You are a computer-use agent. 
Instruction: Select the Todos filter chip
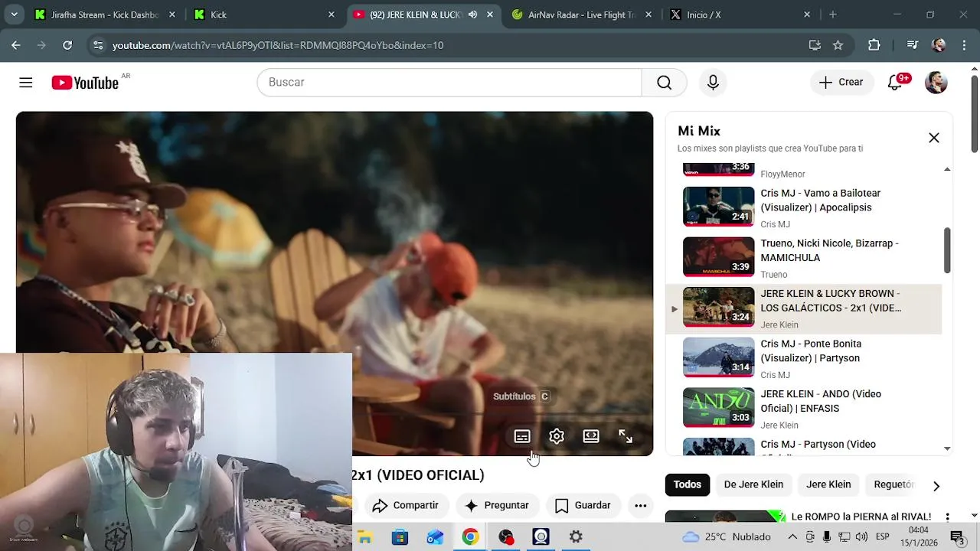click(687, 484)
